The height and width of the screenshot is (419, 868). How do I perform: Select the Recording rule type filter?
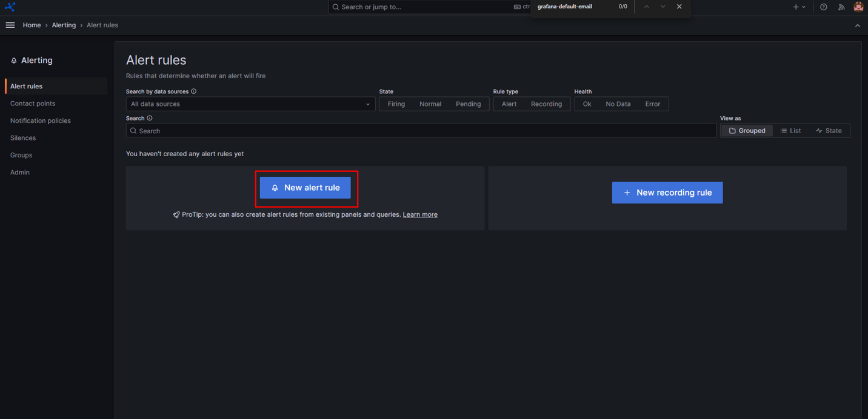pos(546,104)
